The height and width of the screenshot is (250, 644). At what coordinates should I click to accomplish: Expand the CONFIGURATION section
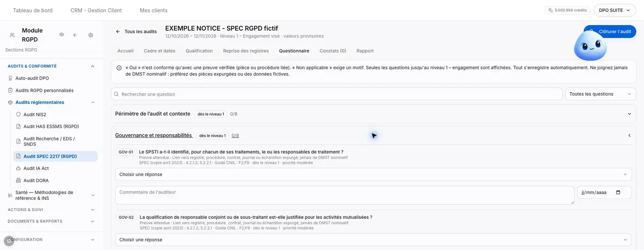pos(92,239)
